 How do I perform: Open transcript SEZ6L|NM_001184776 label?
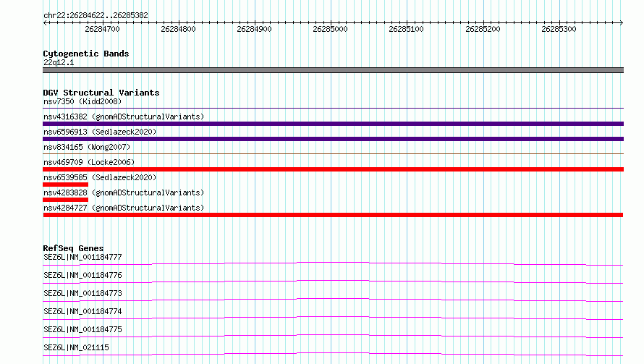point(82,275)
